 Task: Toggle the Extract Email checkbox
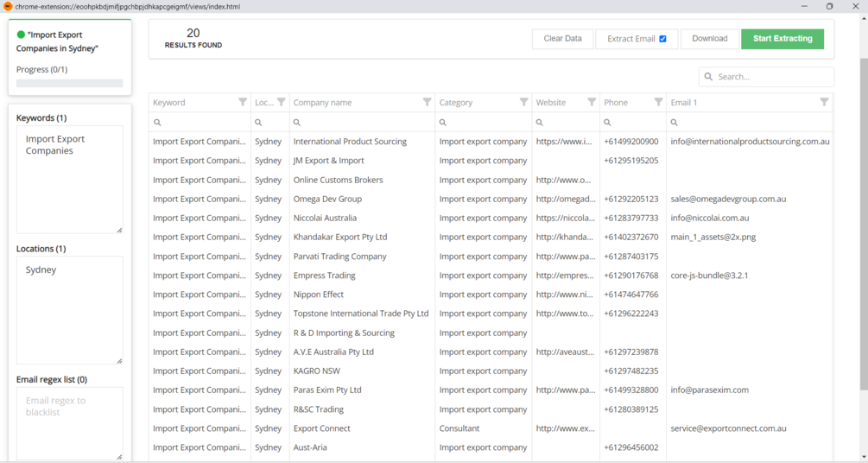pyautogui.click(x=662, y=39)
